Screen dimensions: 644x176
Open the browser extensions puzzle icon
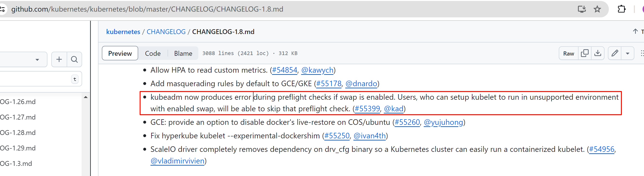point(622,9)
